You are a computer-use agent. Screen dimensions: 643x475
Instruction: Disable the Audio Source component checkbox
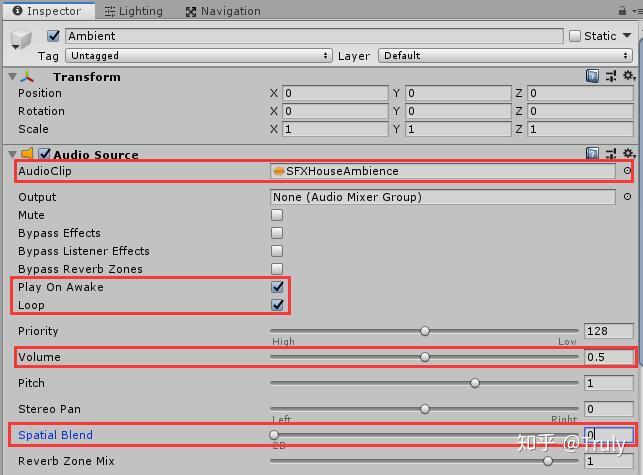click(44, 154)
